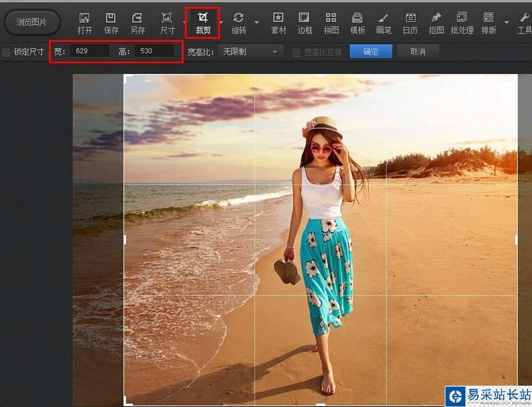Open the 工具 tools icon
532x407 pixels.
[524, 23]
